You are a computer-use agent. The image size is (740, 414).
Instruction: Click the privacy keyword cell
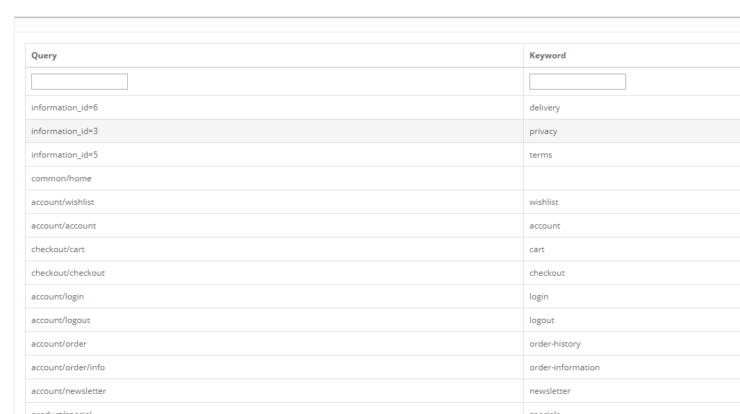pos(631,131)
